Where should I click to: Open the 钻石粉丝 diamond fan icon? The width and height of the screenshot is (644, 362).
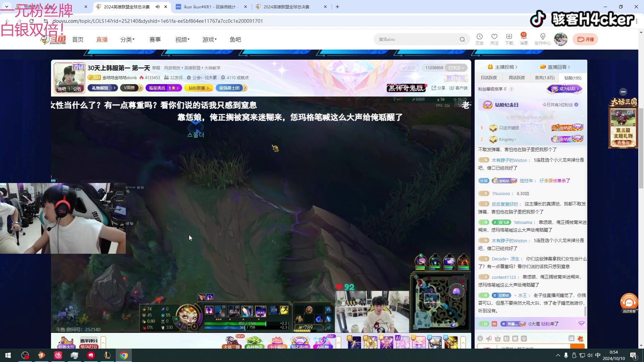[300, 343]
